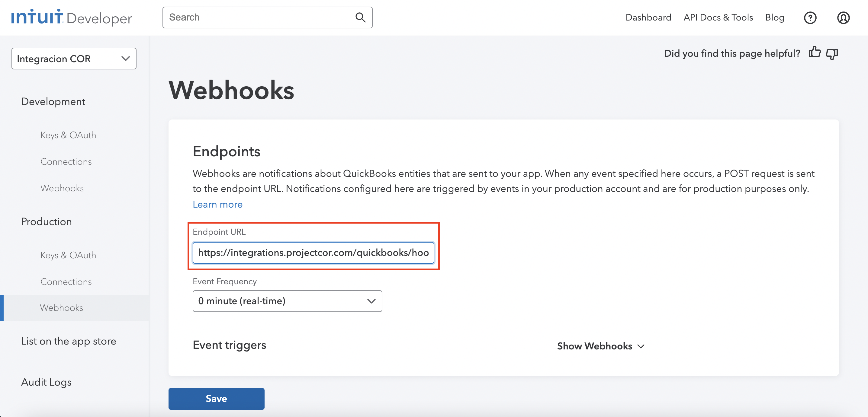Click the search magnifier icon

coord(360,18)
